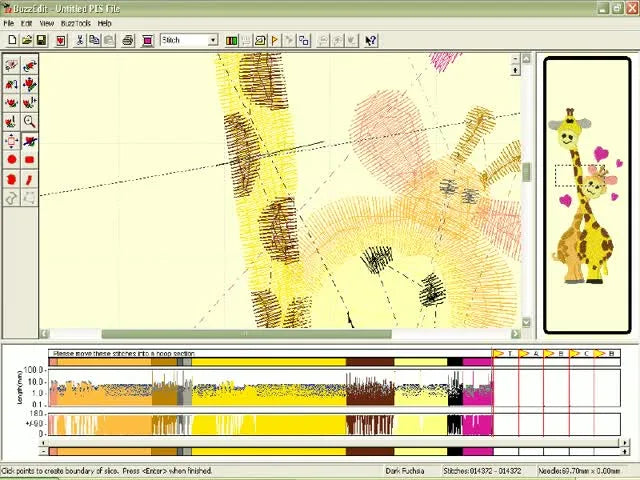Select the red rectangle selection tool

(x=29, y=160)
